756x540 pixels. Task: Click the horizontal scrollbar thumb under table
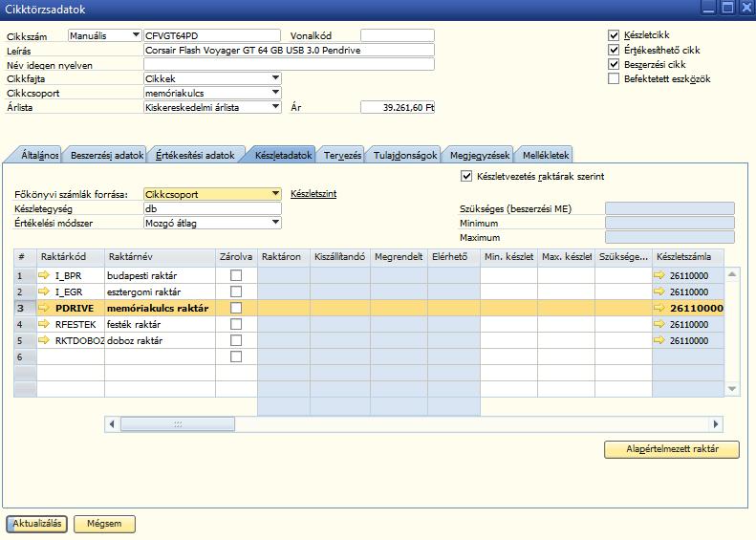178,424
